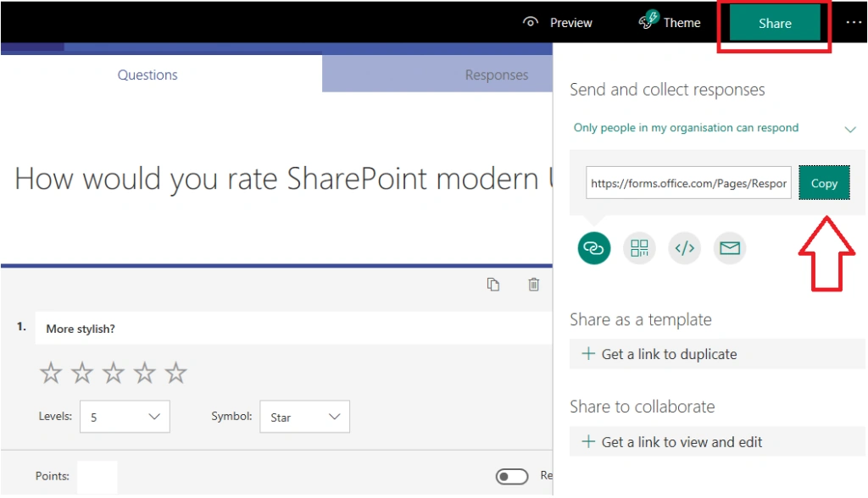Click the plus icon beside Get a link to view and edit

point(588,441)
